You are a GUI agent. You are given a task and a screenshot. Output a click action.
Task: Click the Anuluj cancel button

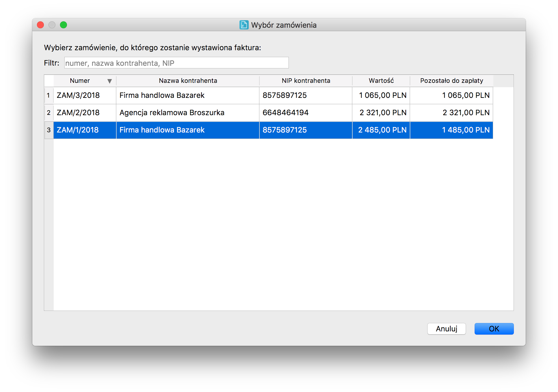point(446,328)
